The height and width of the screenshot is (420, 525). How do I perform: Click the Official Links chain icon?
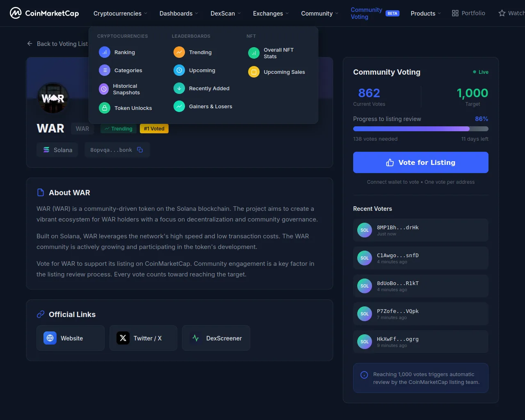point(41,314)
